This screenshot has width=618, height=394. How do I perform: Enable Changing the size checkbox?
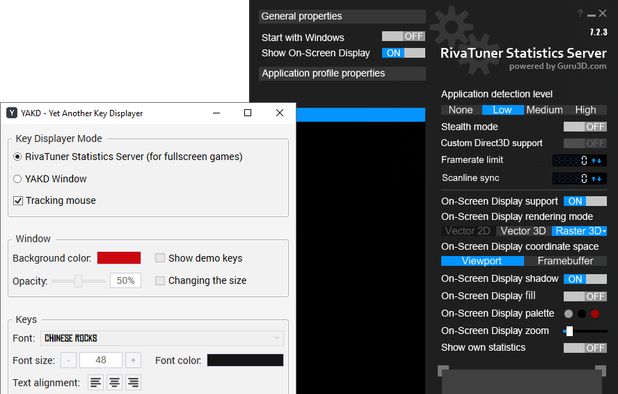click(x=160, y=281)
